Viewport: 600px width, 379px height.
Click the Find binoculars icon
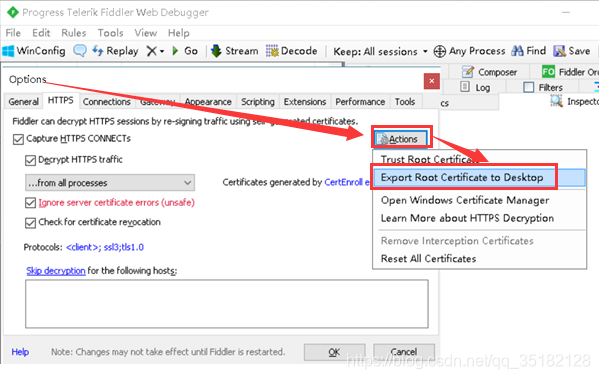(517, 51)
